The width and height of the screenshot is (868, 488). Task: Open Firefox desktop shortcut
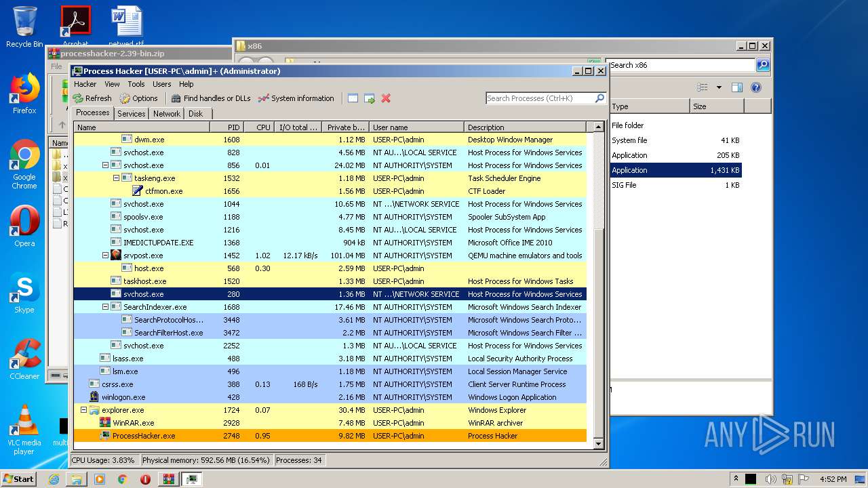(24, 94)
